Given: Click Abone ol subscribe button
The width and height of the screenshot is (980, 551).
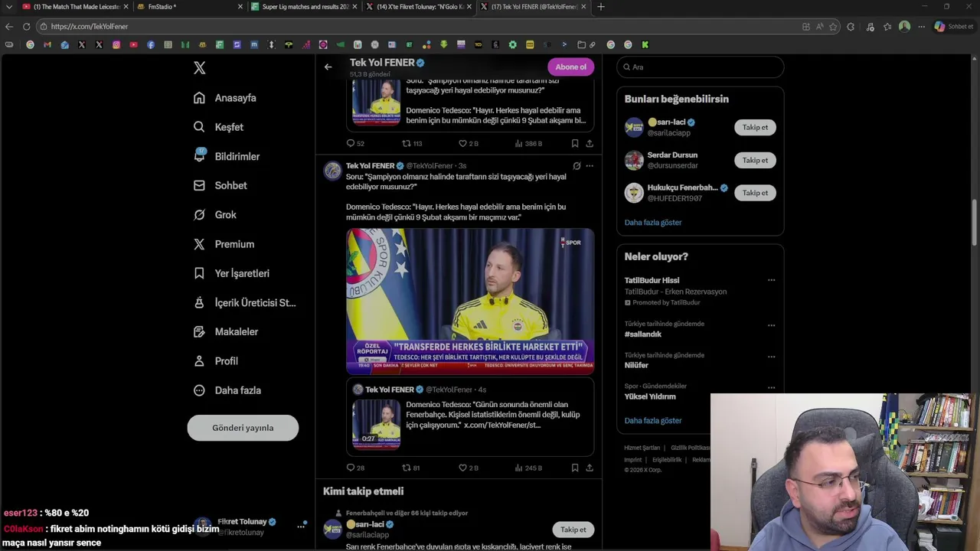Looking at the screenshot, I should coord(570,67).
